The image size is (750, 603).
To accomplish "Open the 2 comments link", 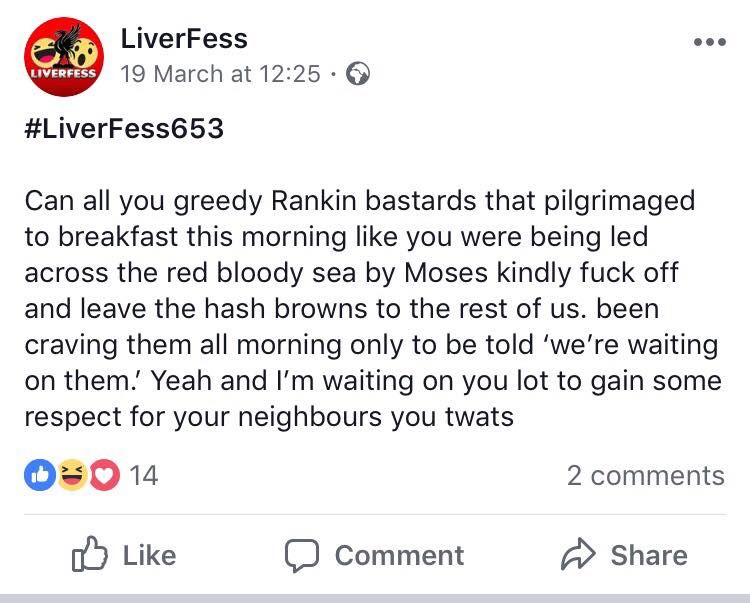I will (646, 476).
